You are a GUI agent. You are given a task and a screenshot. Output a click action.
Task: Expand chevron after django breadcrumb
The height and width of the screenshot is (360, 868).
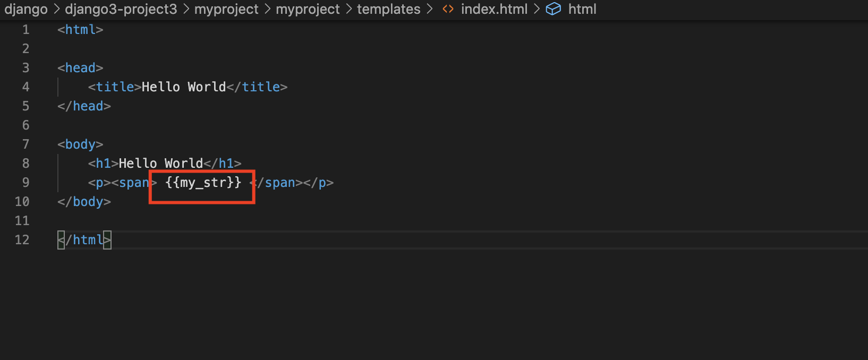pos(56,9)
